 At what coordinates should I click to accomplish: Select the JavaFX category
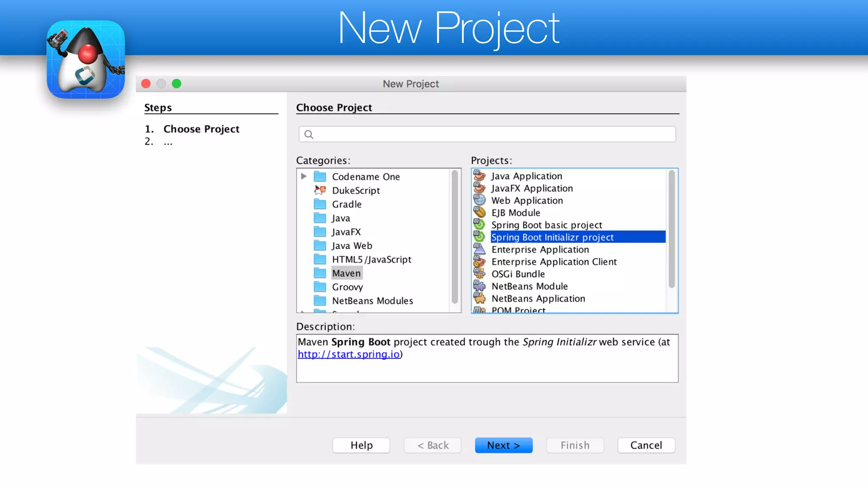346,232
